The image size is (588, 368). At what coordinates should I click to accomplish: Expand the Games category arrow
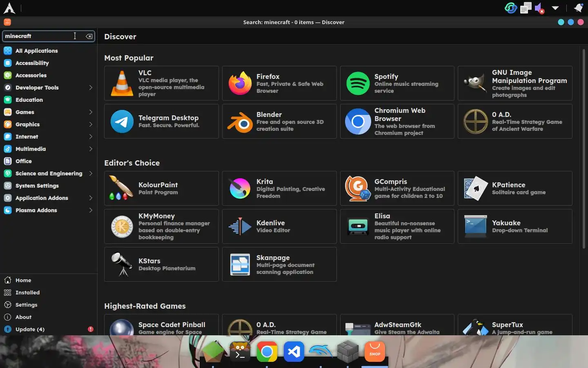(x=91, y=112)
